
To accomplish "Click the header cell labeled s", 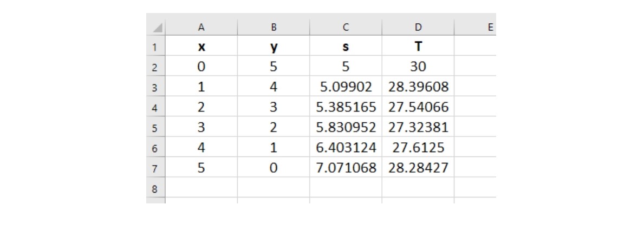I will pos(346,47).
